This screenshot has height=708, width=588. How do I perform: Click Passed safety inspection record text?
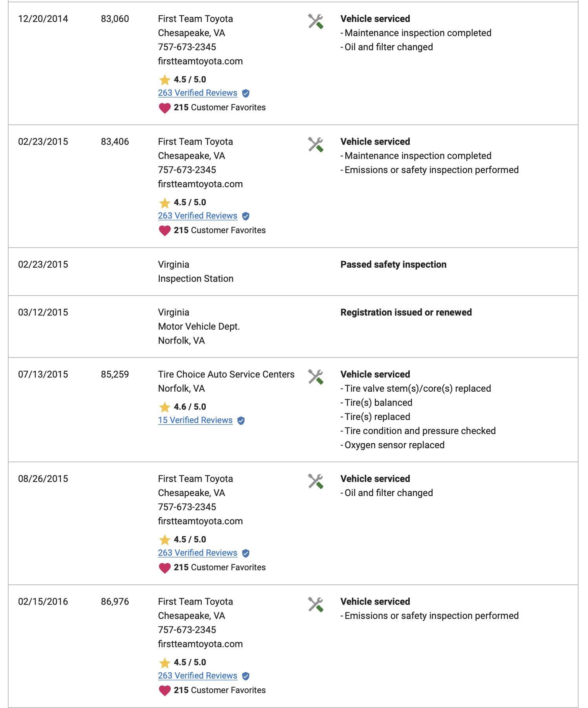(393, 265)
